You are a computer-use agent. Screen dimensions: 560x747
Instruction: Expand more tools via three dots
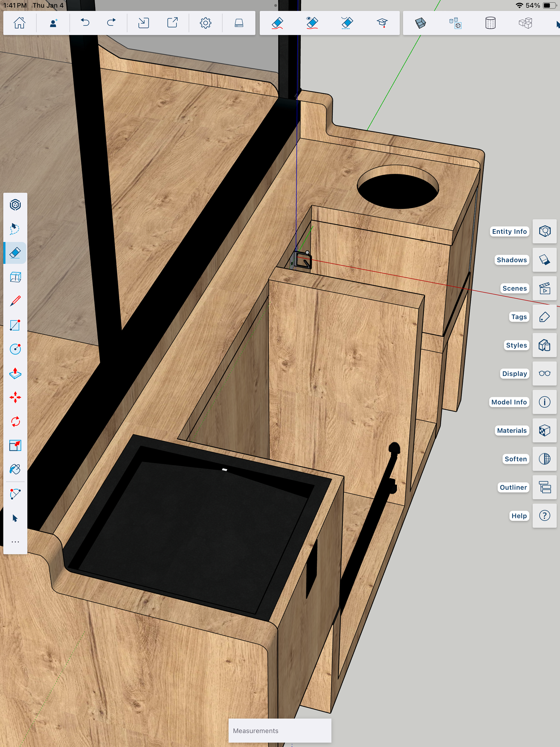click(15, 542)
